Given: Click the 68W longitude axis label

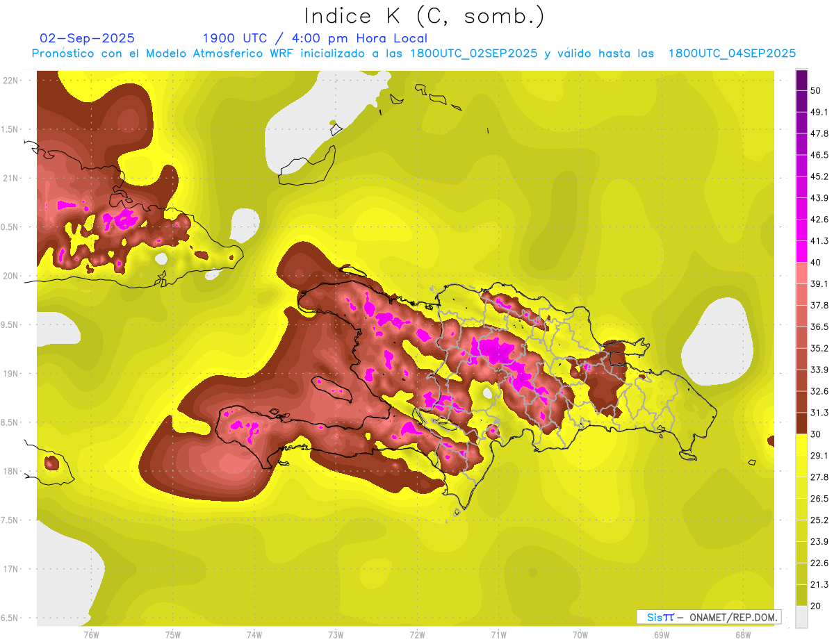Looking at the screenshot, I should click(x=742, y=634).
